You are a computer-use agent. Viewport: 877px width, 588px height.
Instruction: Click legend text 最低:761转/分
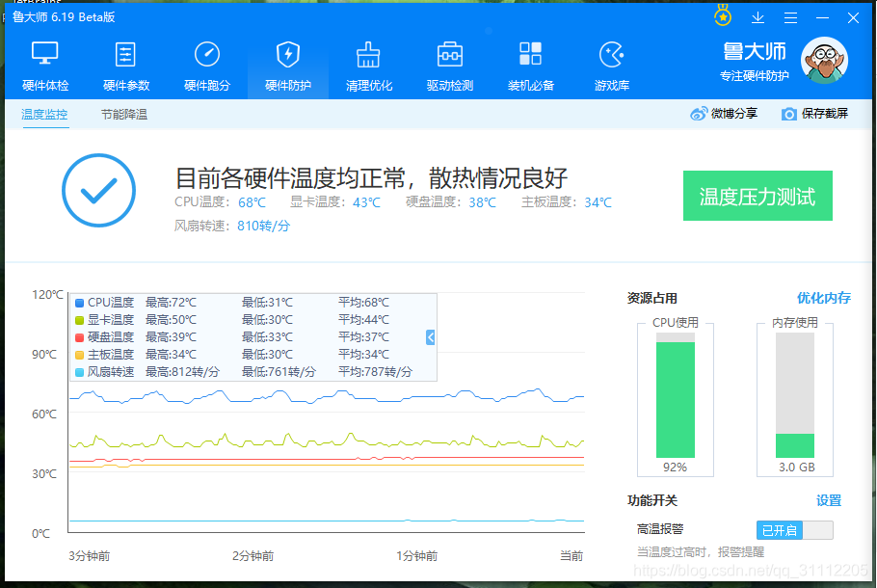click(279, 371)
